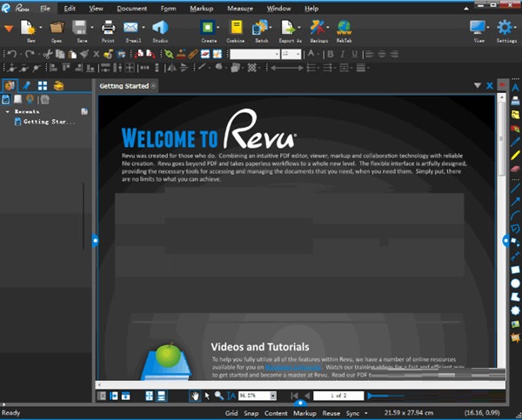Click the Create PDF icon

[208, 28]
